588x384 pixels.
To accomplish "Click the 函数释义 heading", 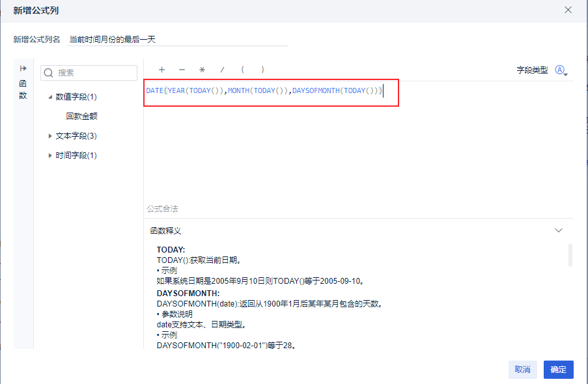I will click(166, 231).
